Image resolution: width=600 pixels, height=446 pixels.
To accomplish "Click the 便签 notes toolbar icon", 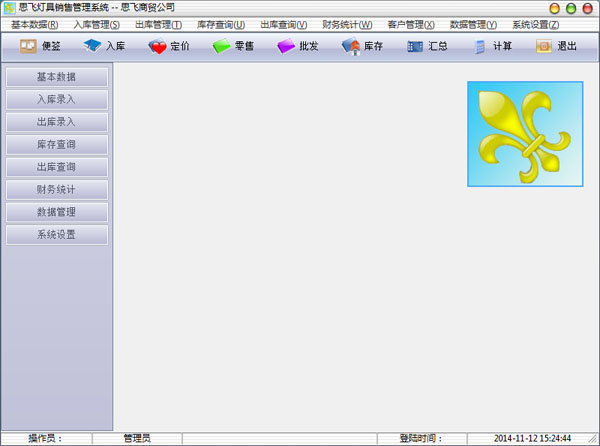I will point(28,46).
